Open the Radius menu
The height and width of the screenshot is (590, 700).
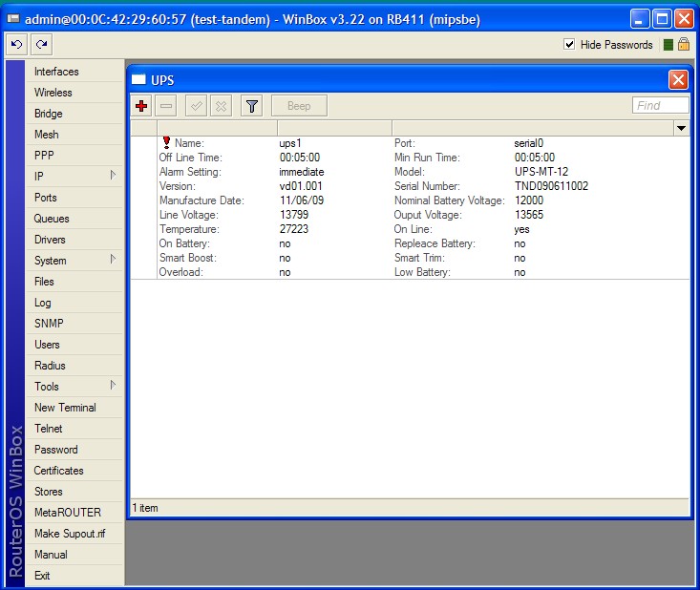click(x=74, y=365)
